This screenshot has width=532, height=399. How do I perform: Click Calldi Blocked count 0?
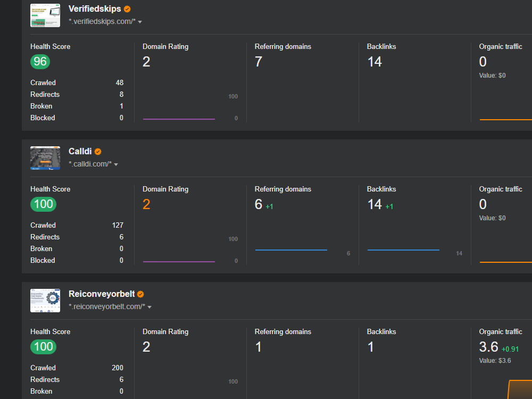pyautogui.click(x=121, y=260)
